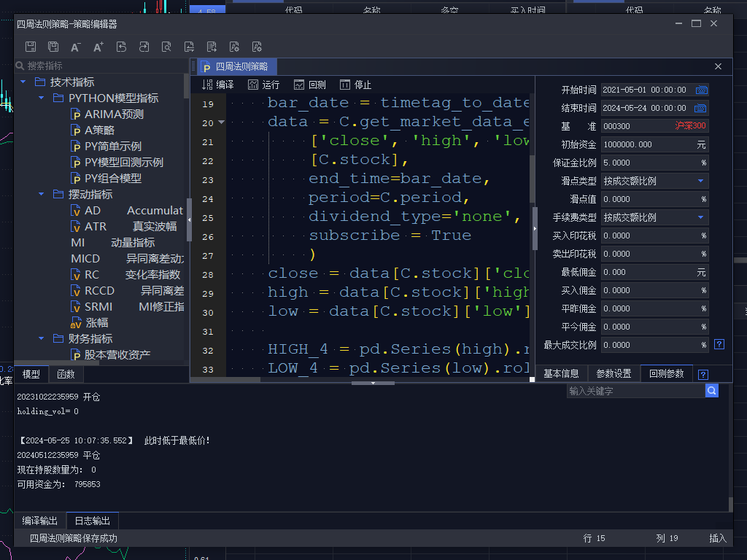Select the PY组合模型 tree item
Viewport: 747px width, 560px height.
(x=107, y=179)
